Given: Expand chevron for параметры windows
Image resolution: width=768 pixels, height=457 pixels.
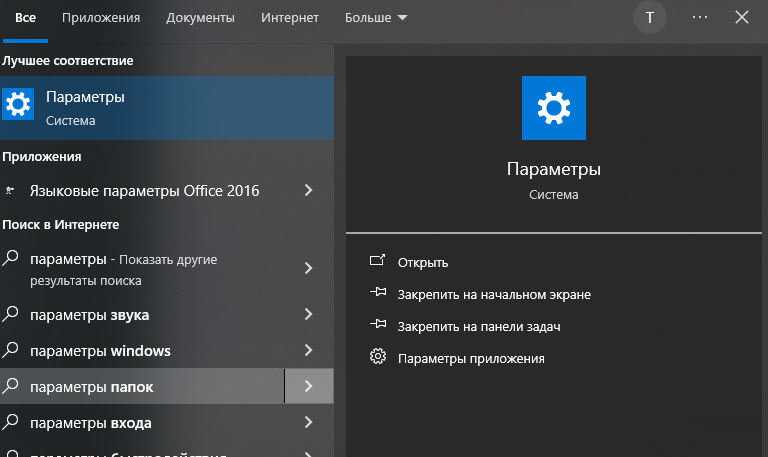Looking at the screenshot, I should click(x=309, y=350).
